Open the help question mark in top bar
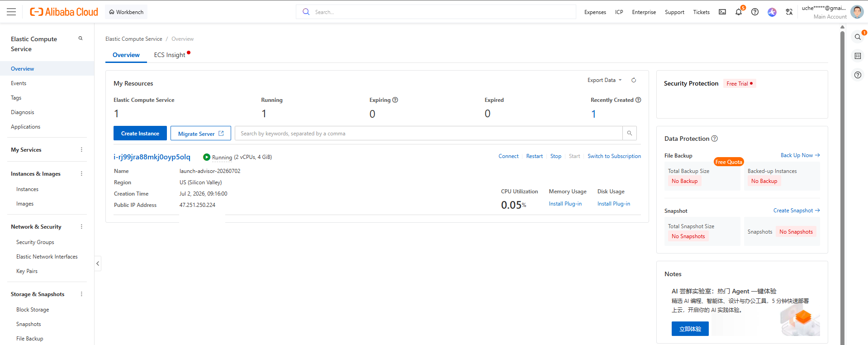The image size is (868, 345). 755,12
